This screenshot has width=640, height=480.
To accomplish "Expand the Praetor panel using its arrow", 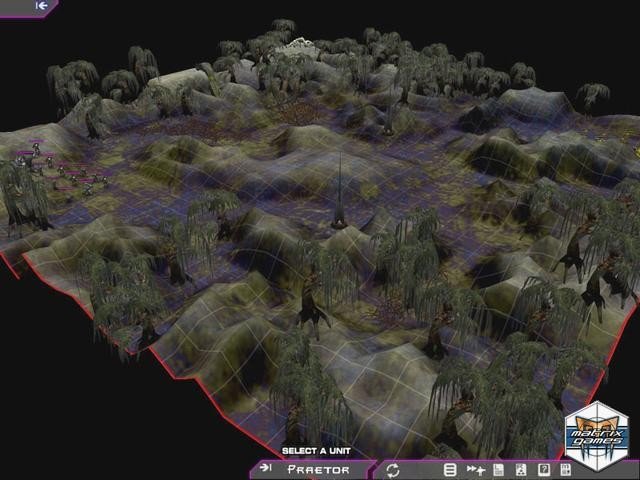I will point(266,468).
